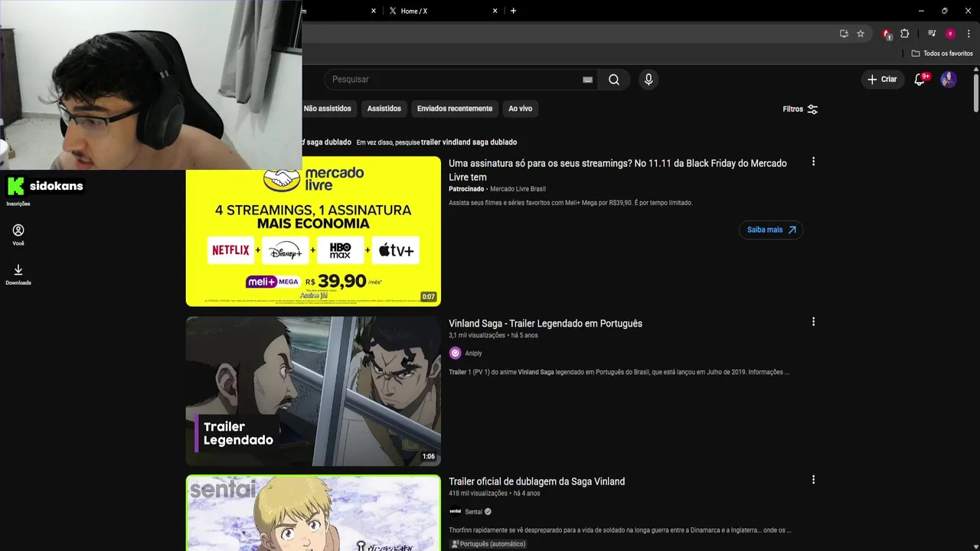Click the page vertical scrollbar thumb
This screenshot has width=980, height=551.
(x=976, y=93)
